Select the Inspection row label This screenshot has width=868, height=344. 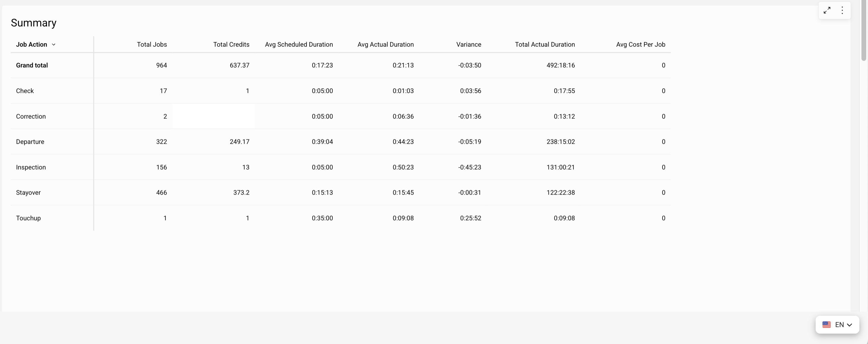coord(31,167)
